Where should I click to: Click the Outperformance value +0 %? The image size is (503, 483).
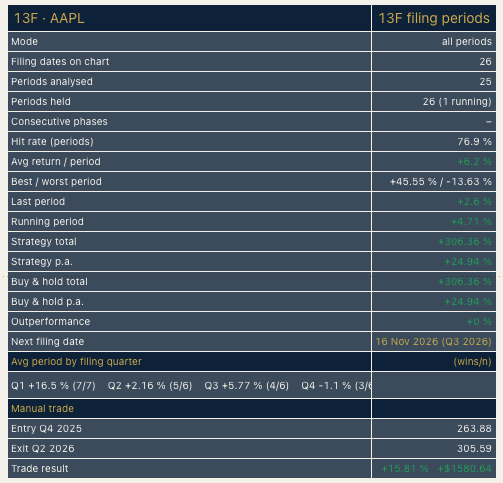pyautogui.click(x=479, y=322)
